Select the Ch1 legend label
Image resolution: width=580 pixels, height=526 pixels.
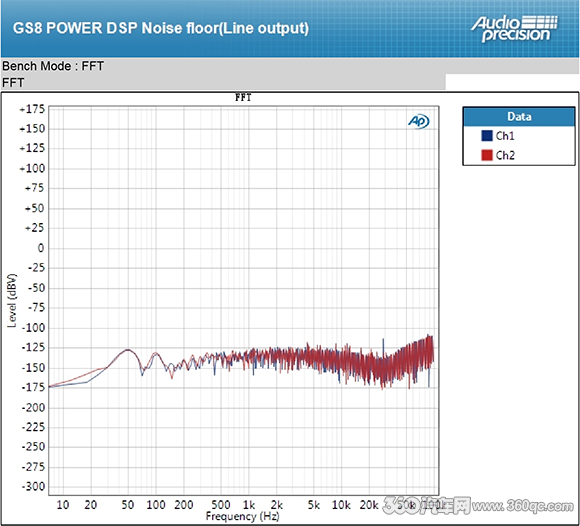pos(505,136)
